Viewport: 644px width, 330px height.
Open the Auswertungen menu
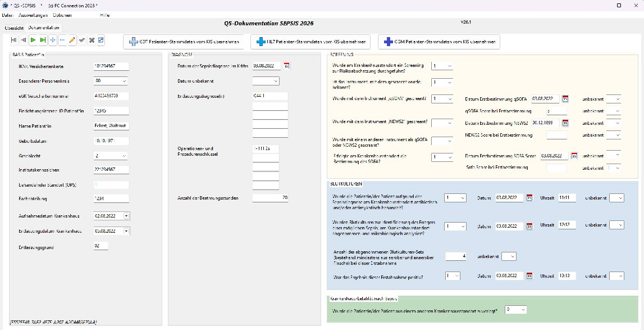(x=33, y=15)
